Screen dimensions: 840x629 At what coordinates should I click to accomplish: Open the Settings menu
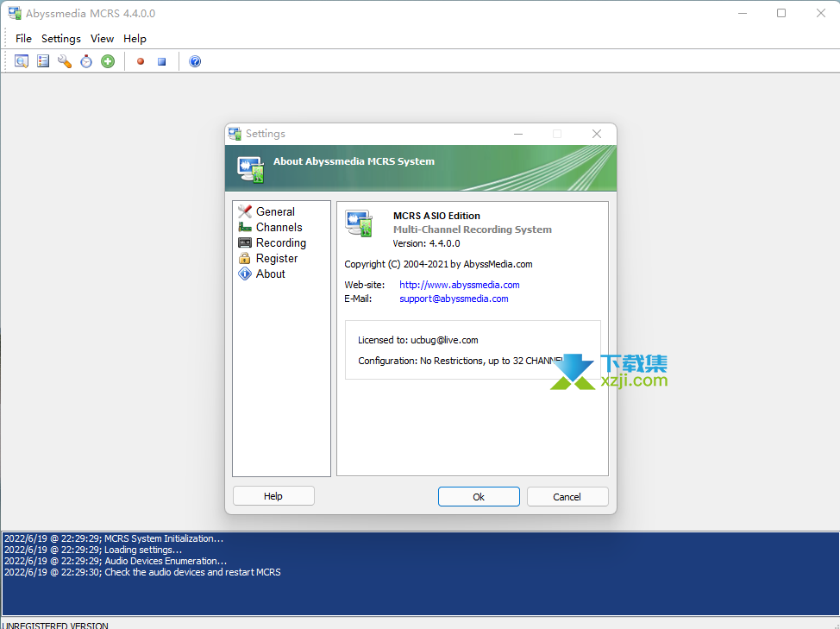click(x=61, y=39)
